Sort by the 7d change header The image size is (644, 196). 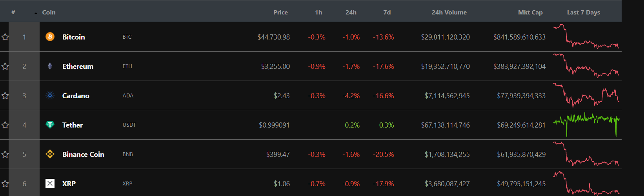(x=387, y=13)
